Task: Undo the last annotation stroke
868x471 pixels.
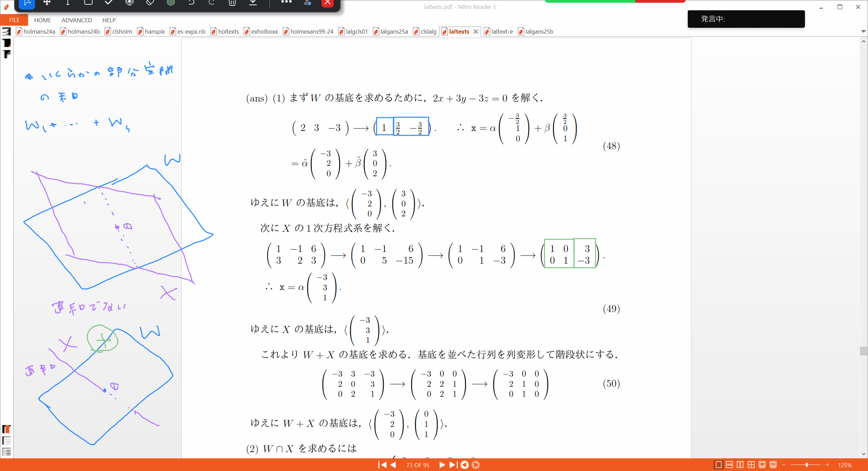Action: (x=191, y=3)
